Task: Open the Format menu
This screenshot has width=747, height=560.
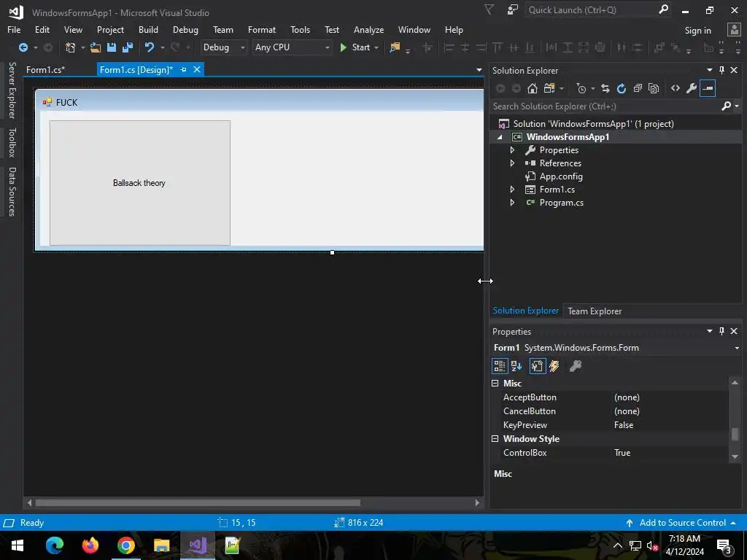Action: click(262, 29)
